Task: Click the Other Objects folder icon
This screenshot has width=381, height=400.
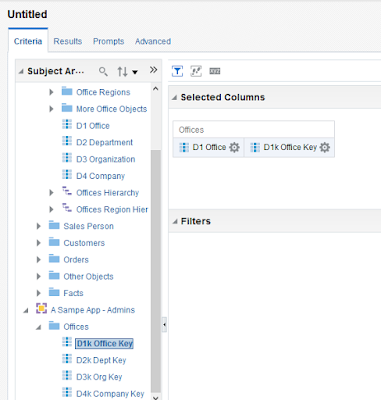Action: click(54, 275)
